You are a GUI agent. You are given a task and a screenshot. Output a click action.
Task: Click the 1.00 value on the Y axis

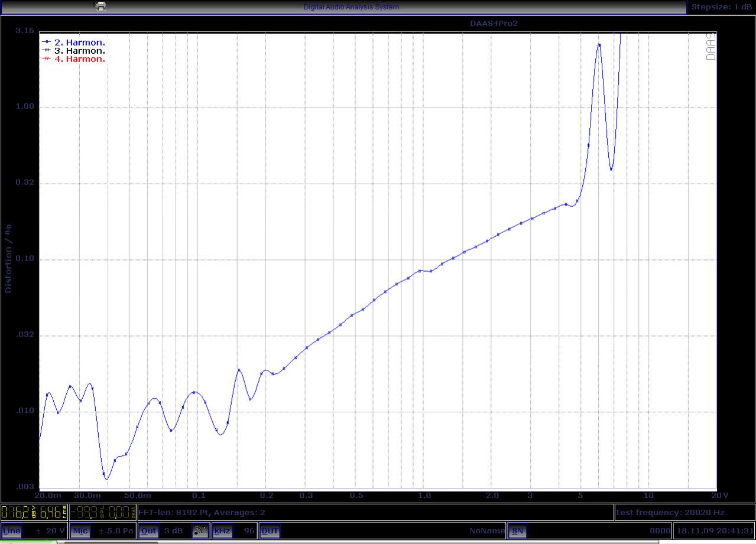25,106
